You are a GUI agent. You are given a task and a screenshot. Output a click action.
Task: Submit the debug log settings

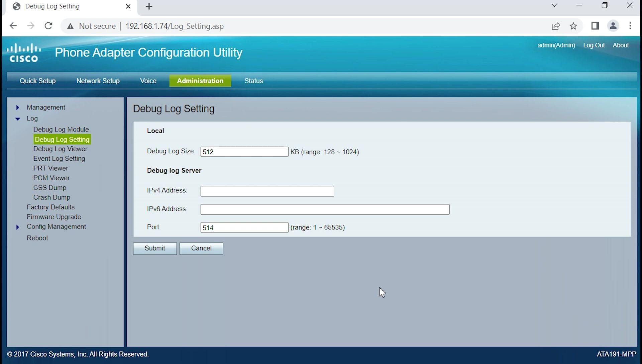(155, 248)
